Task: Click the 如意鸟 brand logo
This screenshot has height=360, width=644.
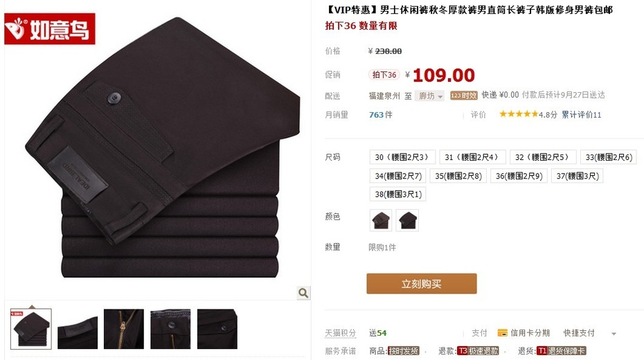Action: pos(50,29)
